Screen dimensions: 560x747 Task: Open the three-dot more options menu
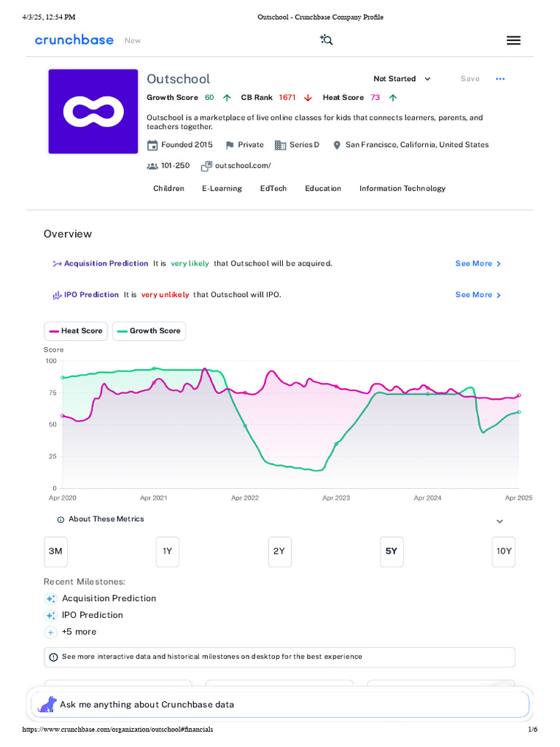coord(500,79)
